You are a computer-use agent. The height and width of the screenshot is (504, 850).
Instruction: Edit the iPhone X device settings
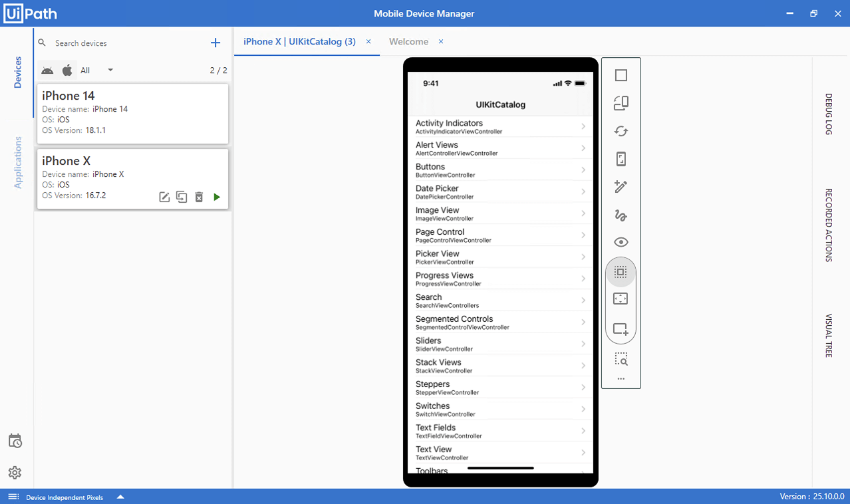point(164,197)
